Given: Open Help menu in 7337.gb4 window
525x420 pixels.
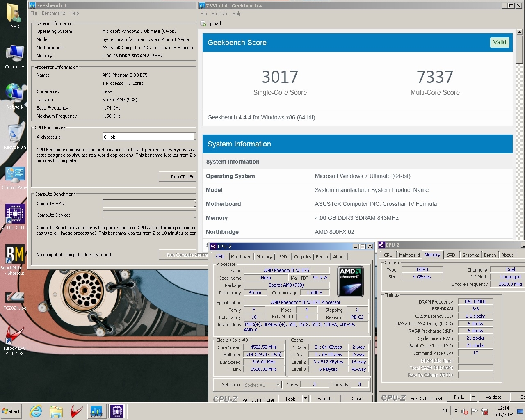Looking at the screenshot, I should (237, 14).
